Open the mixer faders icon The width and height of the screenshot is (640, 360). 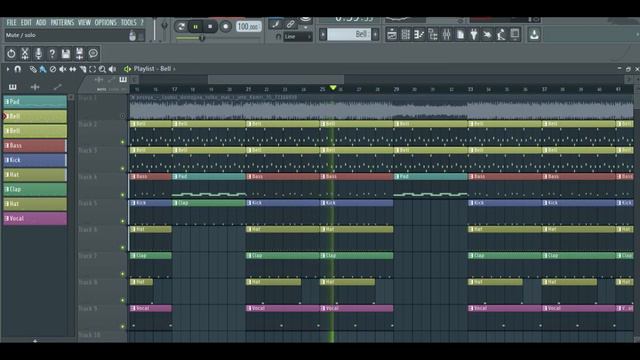(x=447, y=35)
